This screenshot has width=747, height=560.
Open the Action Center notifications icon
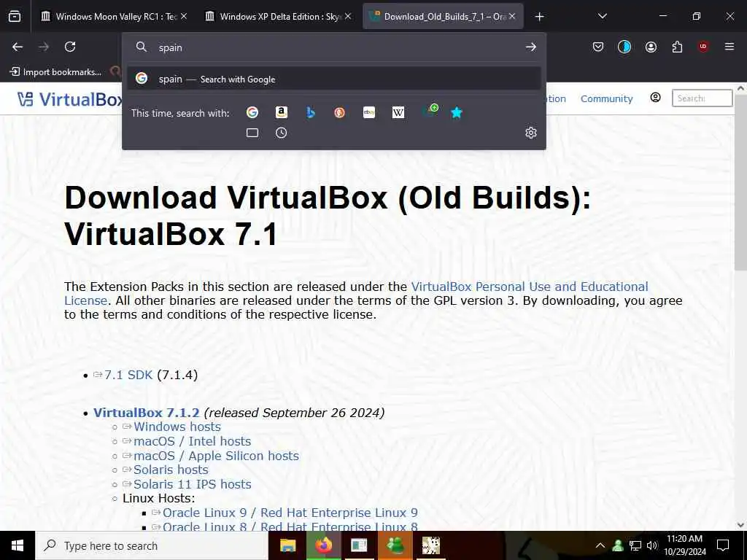pyautogui.click(x=723, y=545)
